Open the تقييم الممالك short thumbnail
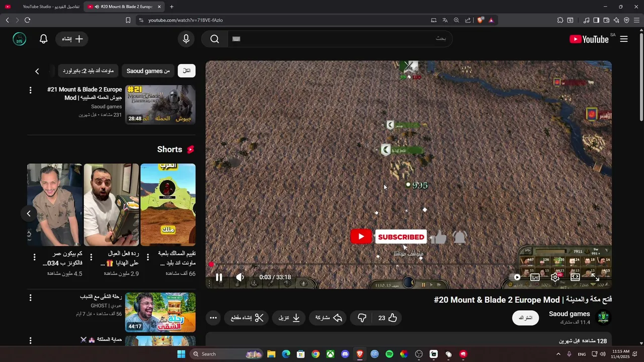This screenshot has height=362, width=644. pos(168,205)
